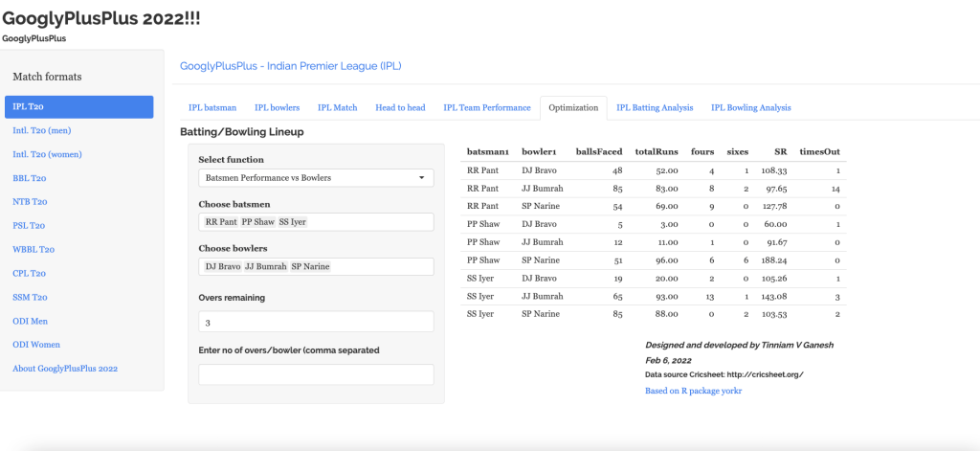This screenshot has height=451, width=980.
Task: Select ODI Men format
Action: tap(31, 321)
